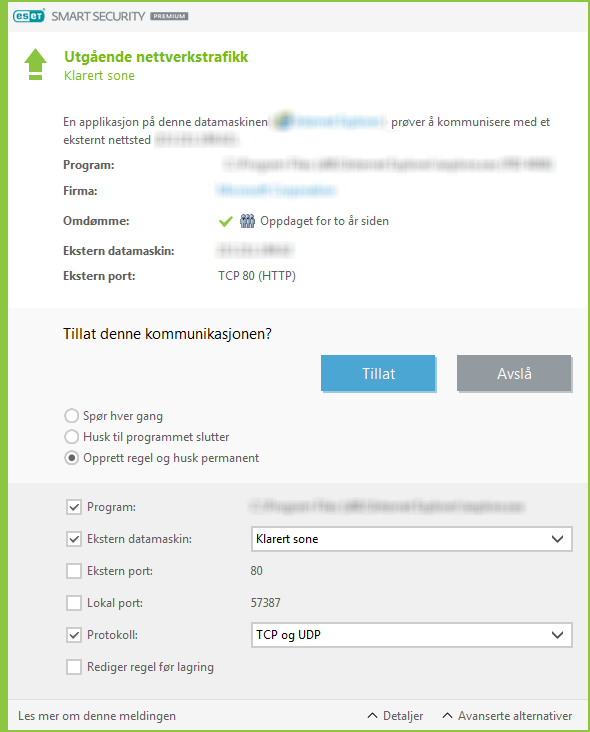Click 'Utgående nettverkstrafikk' heading
This screenshot has width=590, height=732.
click(156, 56)
